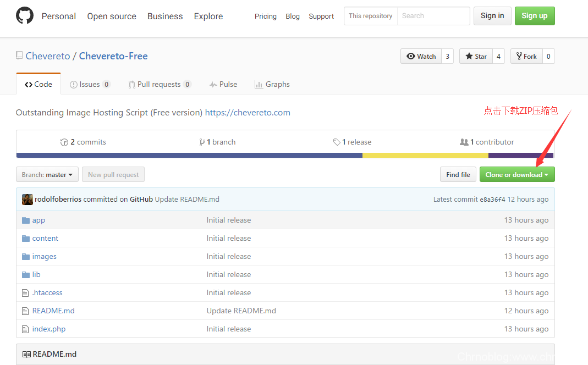Screen dimensions: 588x365
Task: Click the repository book icon
Action: coord(20,56)
